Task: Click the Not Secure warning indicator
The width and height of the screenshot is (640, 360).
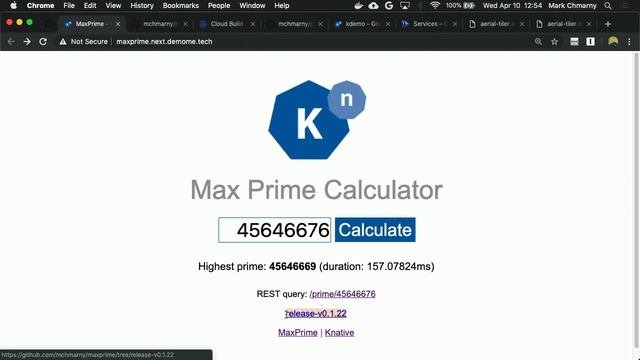Action: (x=84, y=42)
